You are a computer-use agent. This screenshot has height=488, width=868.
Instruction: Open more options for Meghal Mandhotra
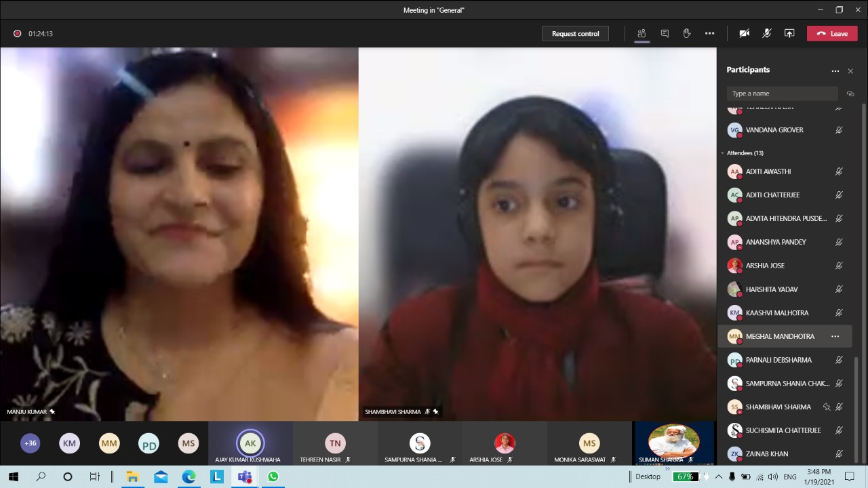(x=835, y=336)
